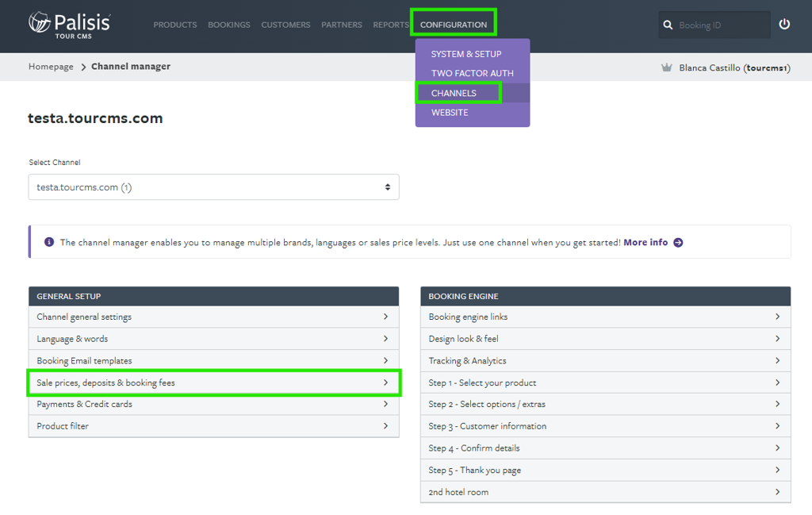Screen dimensions: 812x515
Task: Open Product filter settings
Action: [x=213, y=426]
